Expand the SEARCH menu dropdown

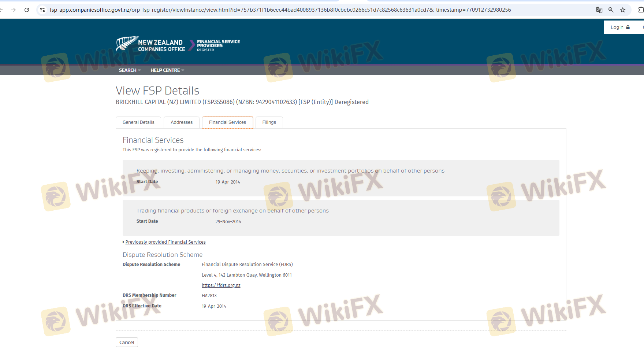point(130,70)
